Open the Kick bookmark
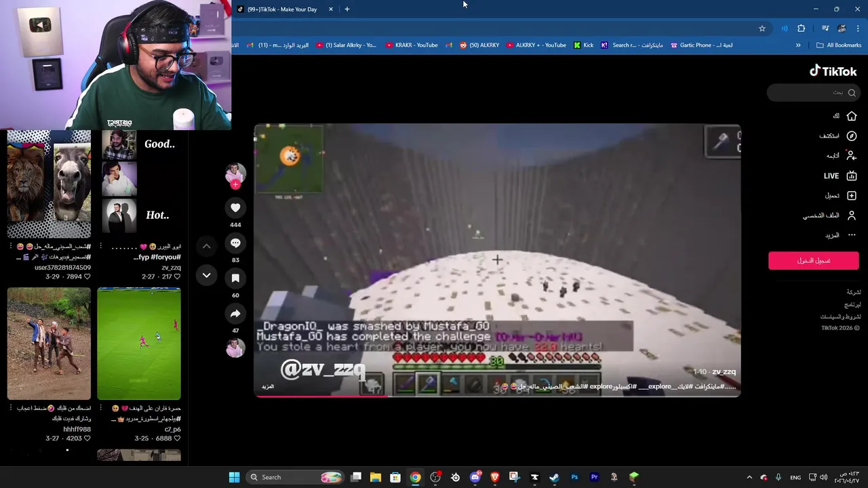The image size is (868, 488). tap(583, 45)
